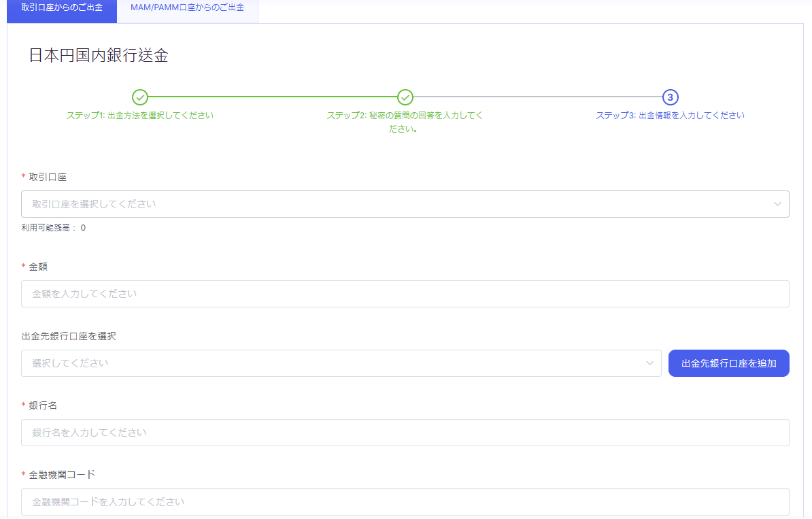The image size is (812, 519).
Task: Click the required 取引口座 field label
Action: pos(47,177)
